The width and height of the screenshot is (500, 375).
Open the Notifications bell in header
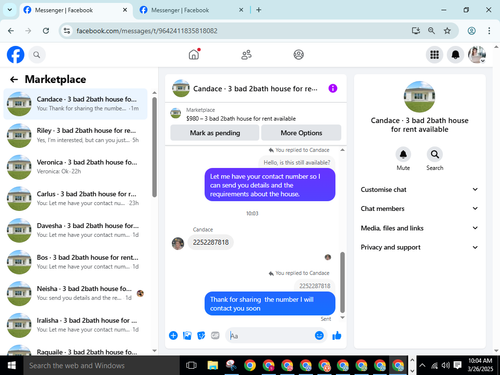click(x=455, y=54)
